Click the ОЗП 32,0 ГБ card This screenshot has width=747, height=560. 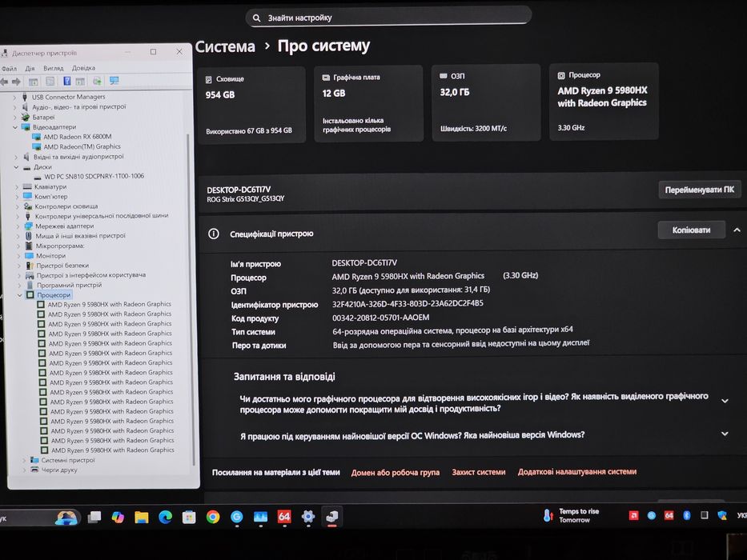(x=486, y=102)
